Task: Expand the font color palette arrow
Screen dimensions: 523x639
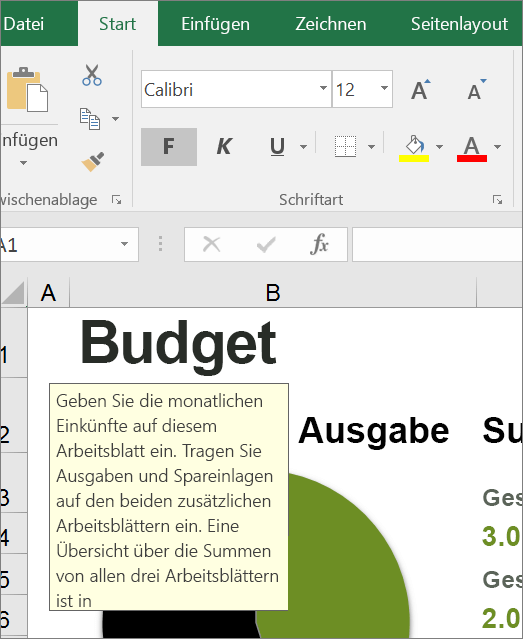Action: click(498, 147)
